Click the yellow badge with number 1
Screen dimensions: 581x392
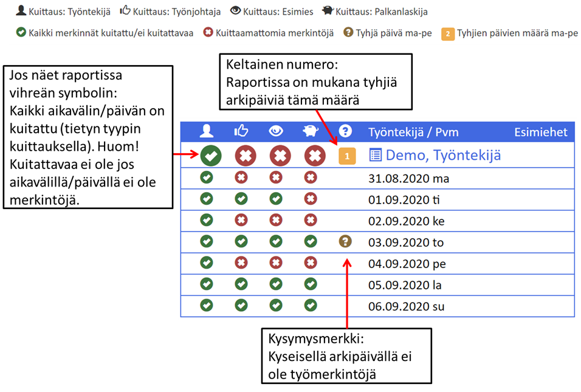(x=346, y=156)
